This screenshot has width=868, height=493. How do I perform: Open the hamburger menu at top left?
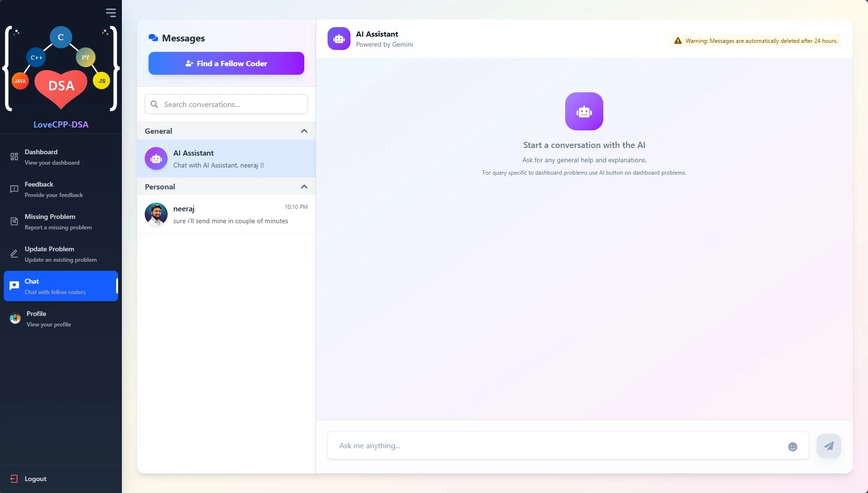tap(111, 13)
